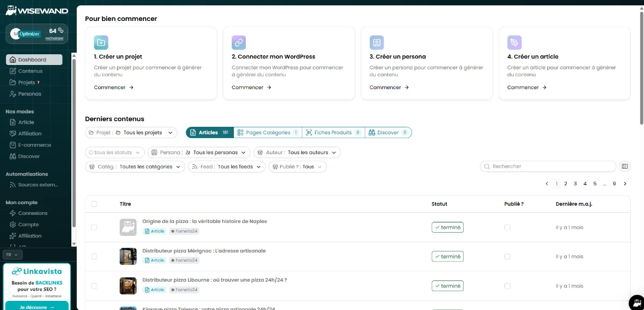Viewport: 644px width, 310px height.
Task: Switch to the Pages Catégories tab
Action: click(x=267, y=132)
